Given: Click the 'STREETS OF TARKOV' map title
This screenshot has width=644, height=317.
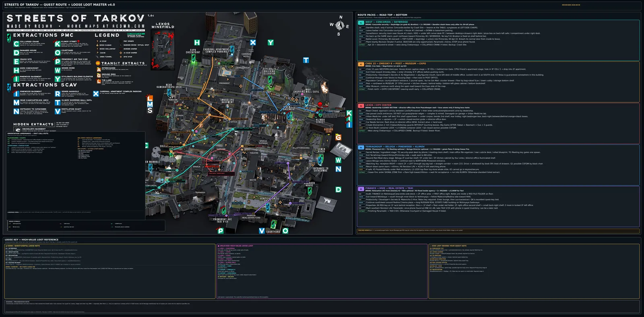Looking at the screenshot, I should click(x=76, y=19).
